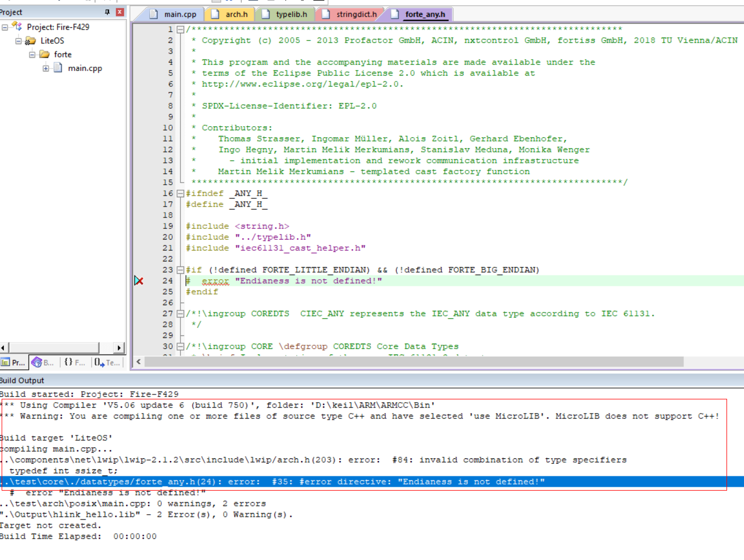This screenshot has width=744, height=560.
Task: Collapse the #if block at line 23
Action: pyautogui.click(x=180, y=270)
